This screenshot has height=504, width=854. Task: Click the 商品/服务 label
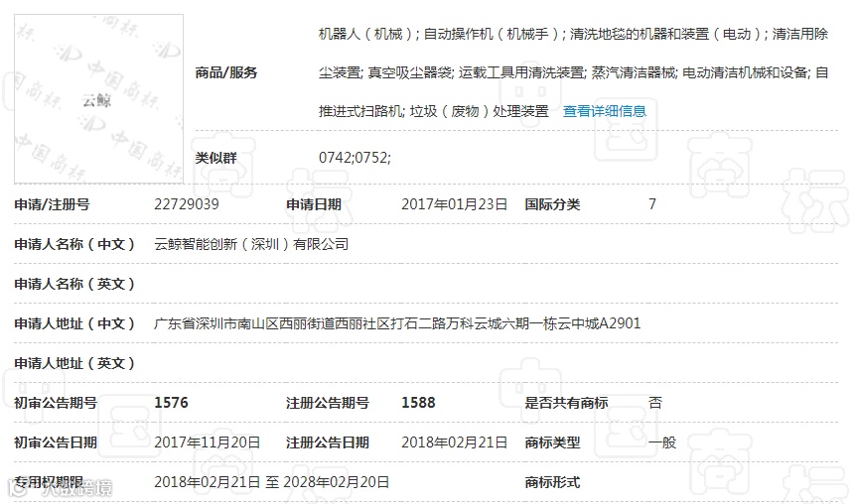coord(226,72)
